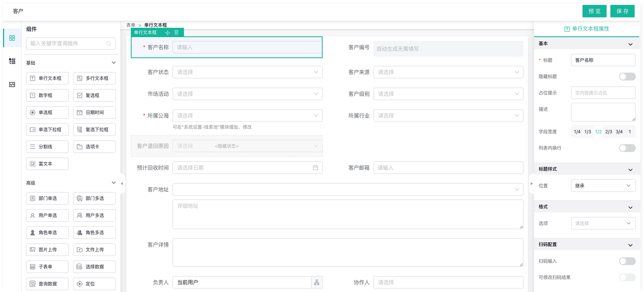Open the 客户来源 dropdown
This screenshot has width=644, height=292.
click(x=448, y=72)
